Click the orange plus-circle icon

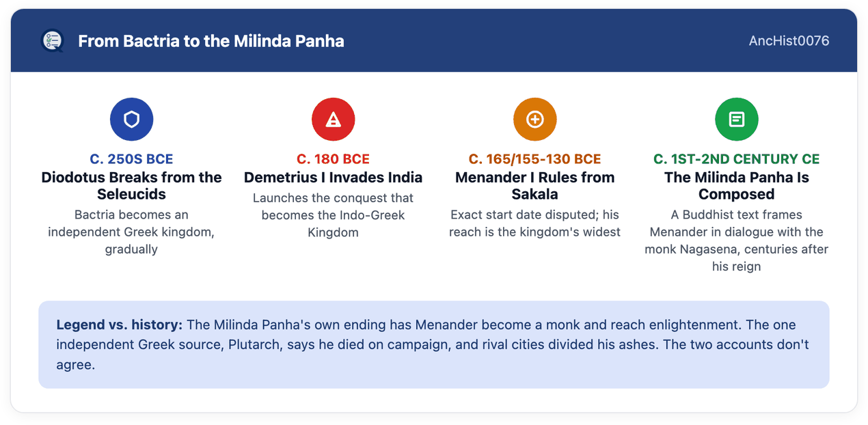(535, 120)
